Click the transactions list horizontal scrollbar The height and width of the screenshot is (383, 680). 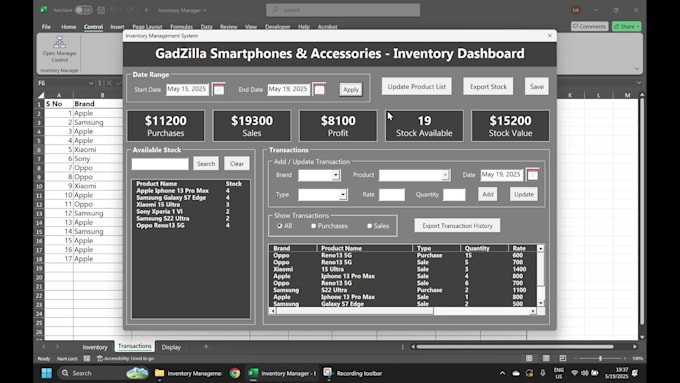click(402, 311)
